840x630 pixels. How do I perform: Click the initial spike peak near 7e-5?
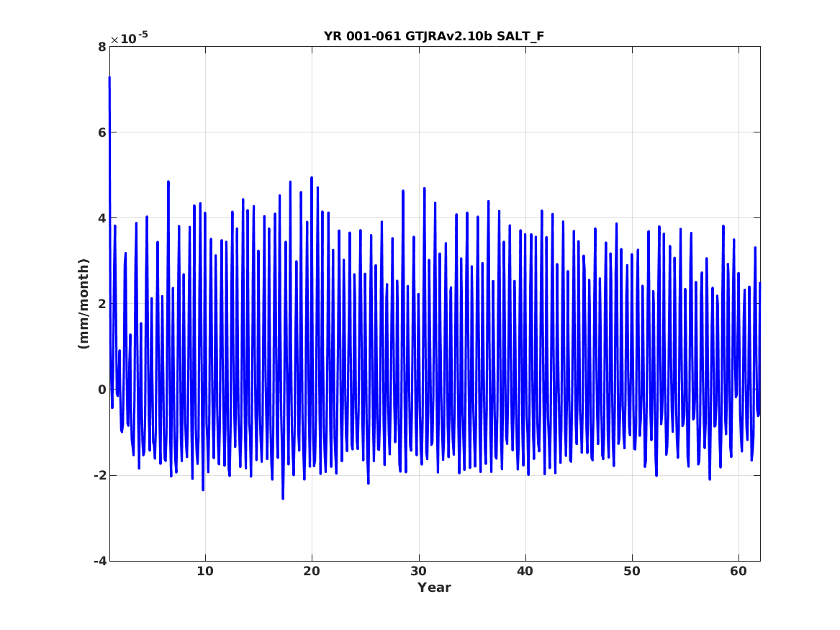point(109,78)
